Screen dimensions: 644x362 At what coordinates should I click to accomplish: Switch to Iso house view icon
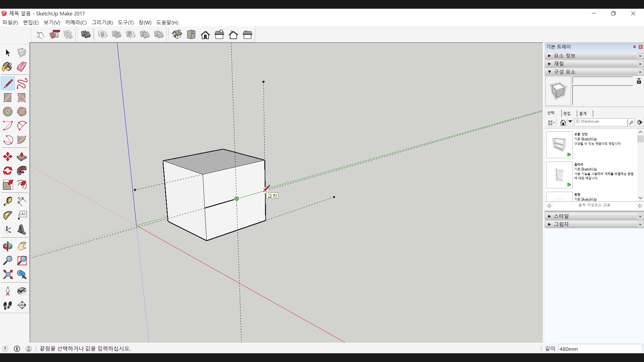pyautogui.click(x=177, y=35)
